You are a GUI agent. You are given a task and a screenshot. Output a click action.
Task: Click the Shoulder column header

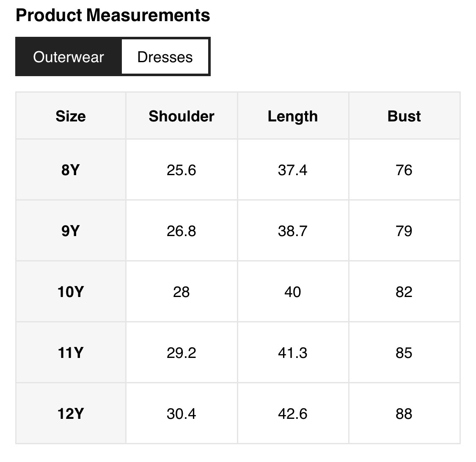[x=182, y=116]
